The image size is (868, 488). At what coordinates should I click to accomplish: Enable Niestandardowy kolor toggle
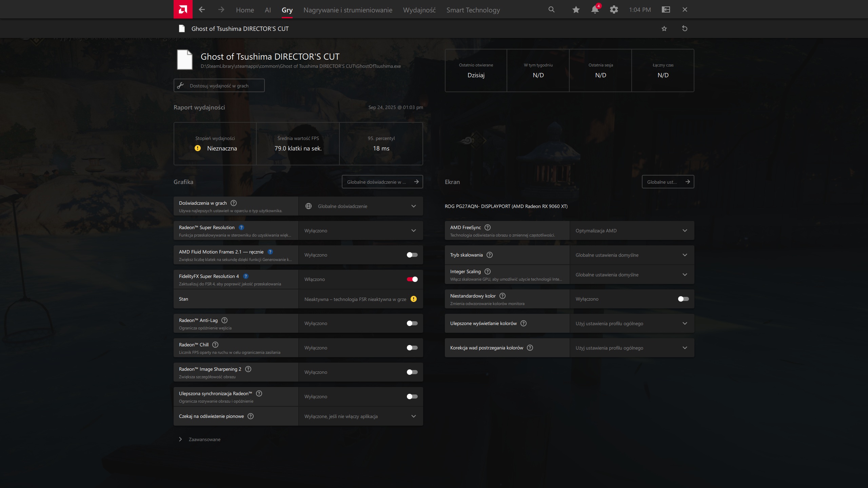683,299
